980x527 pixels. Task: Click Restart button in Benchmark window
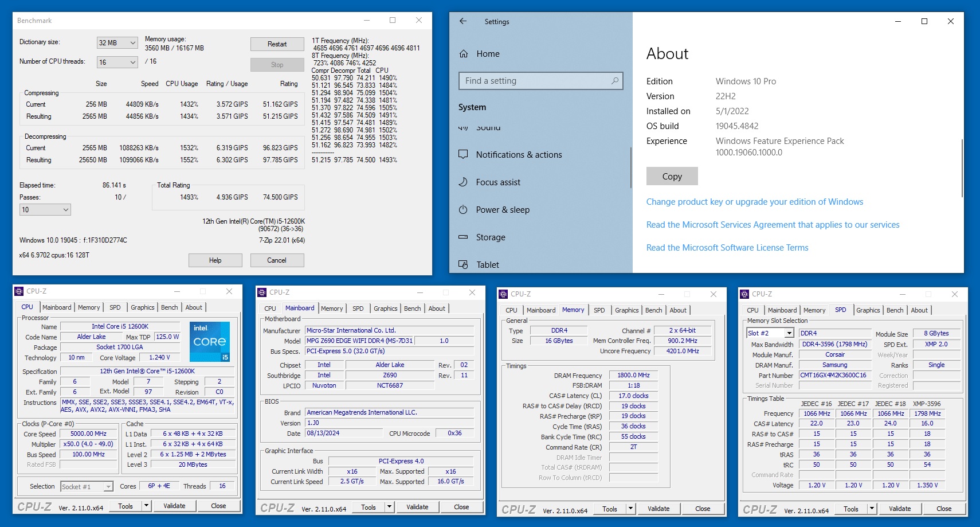[x=277, y=44]
